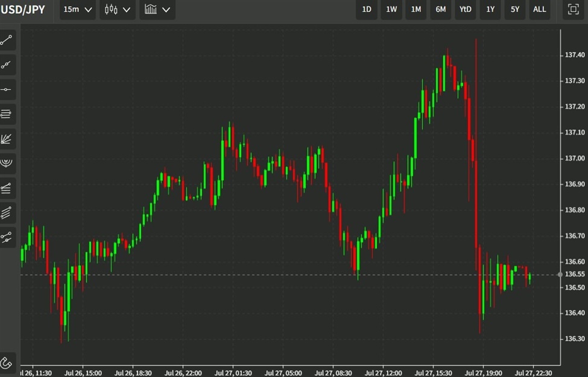
Task: Switch to the YtD range view
Action: click(x=465, y=10)
